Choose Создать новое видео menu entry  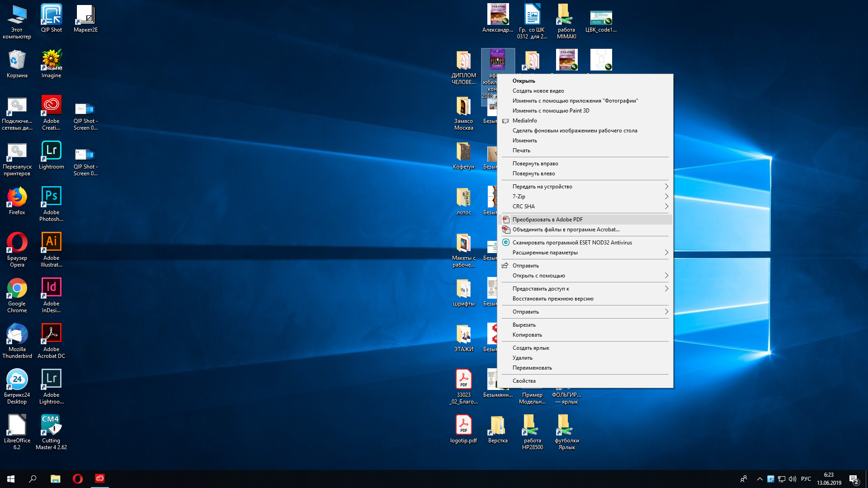click(x=585, y=91)
